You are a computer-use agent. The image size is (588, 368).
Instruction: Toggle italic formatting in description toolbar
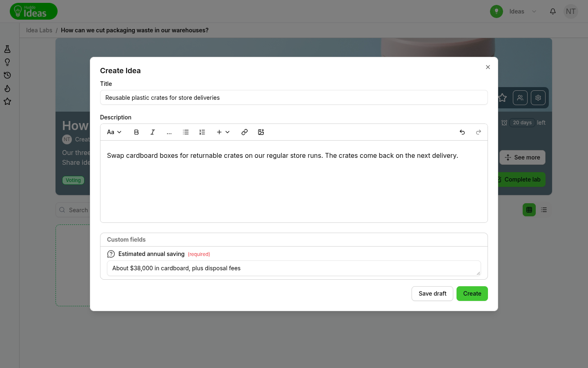153,132
